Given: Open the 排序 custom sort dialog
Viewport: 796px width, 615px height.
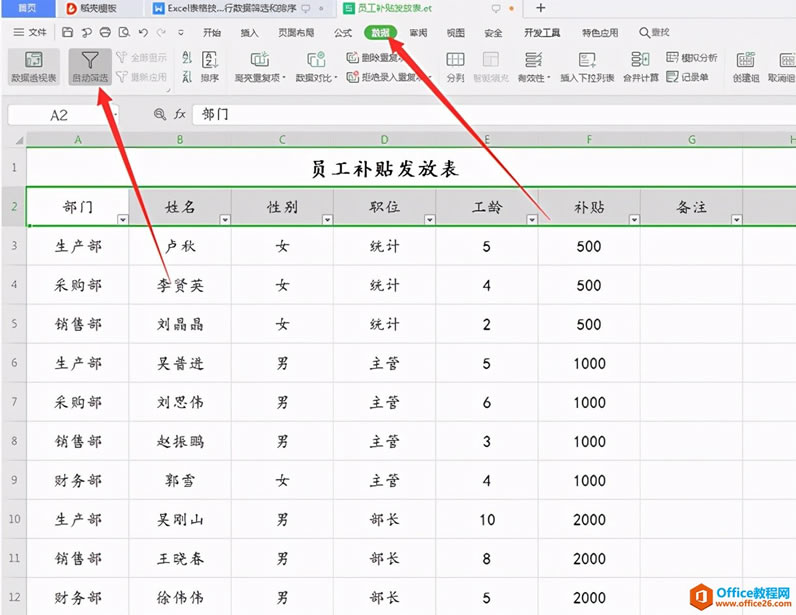Looking at the screenshot, I should (210, 67).
